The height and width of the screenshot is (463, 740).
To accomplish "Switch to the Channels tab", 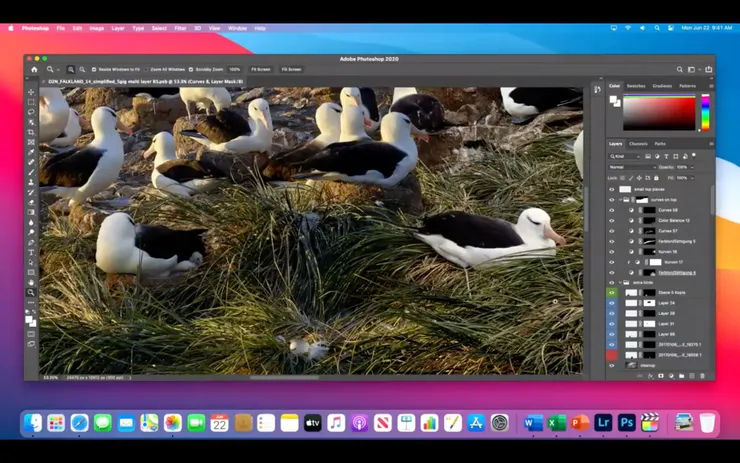I will click(x=638, y=143).
